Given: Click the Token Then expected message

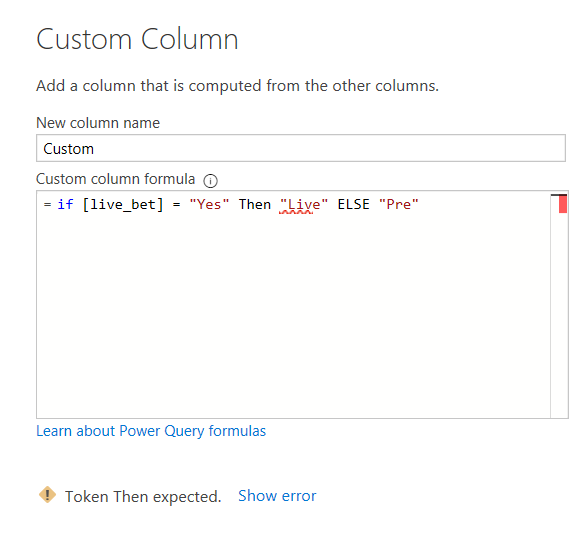Looking at the screenshot, I should (143, 497).
